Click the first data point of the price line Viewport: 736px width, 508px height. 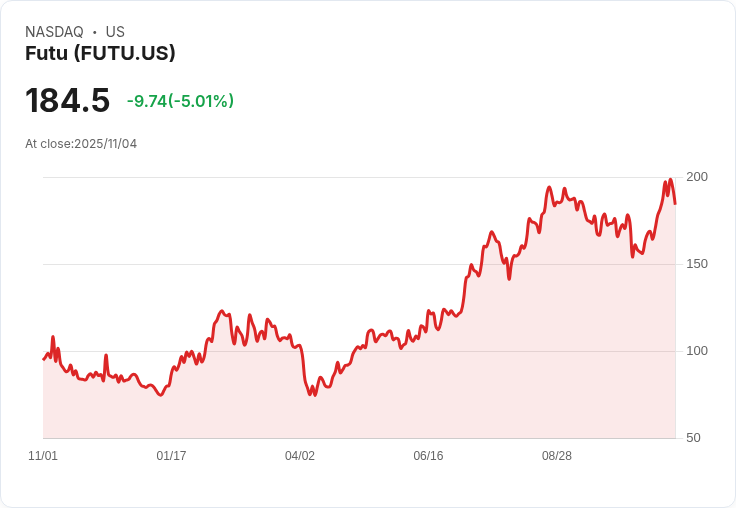[x=44, y=359]
